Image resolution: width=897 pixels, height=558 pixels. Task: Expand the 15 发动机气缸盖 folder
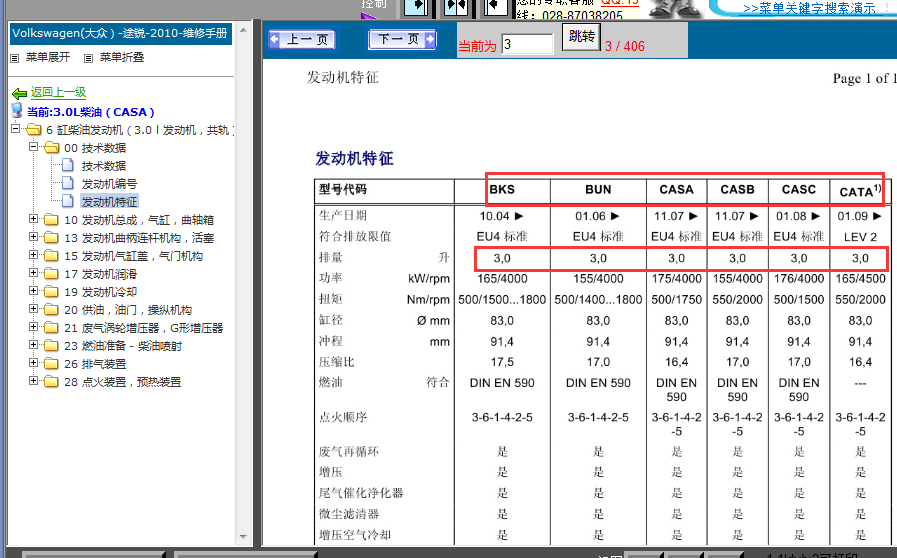click(33, 255)
